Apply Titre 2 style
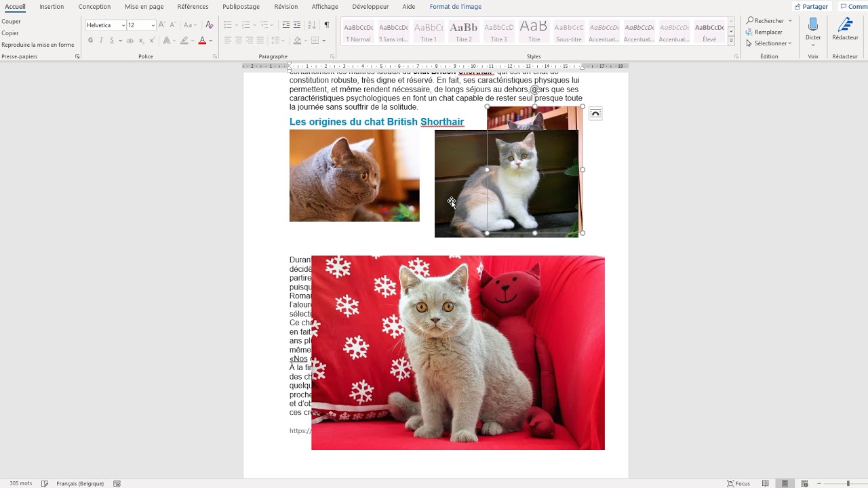 coord(464,31)
